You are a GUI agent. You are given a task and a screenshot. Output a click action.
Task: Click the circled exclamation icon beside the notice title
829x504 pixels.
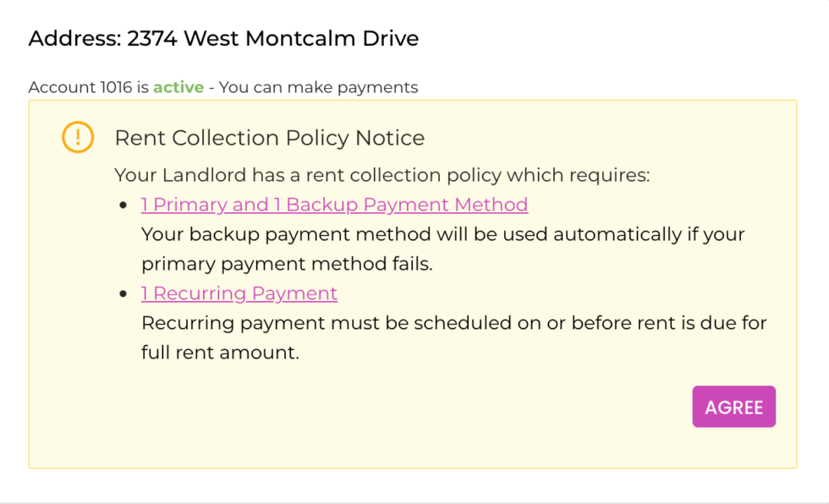point(77,137)
